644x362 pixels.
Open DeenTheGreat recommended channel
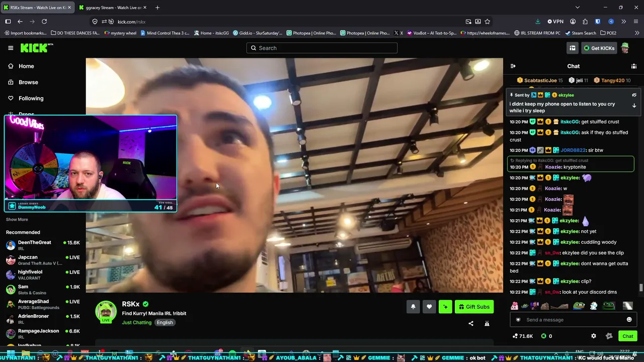tap(43, 245)
